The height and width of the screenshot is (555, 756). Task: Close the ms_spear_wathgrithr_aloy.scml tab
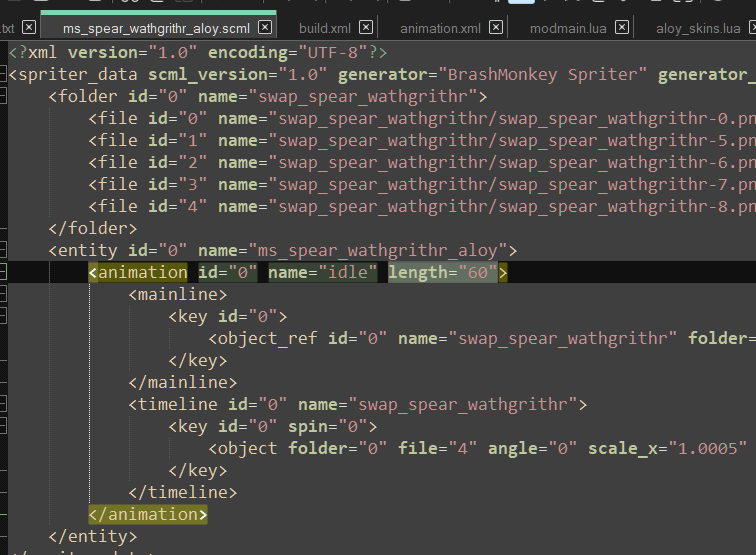point(265,28)
